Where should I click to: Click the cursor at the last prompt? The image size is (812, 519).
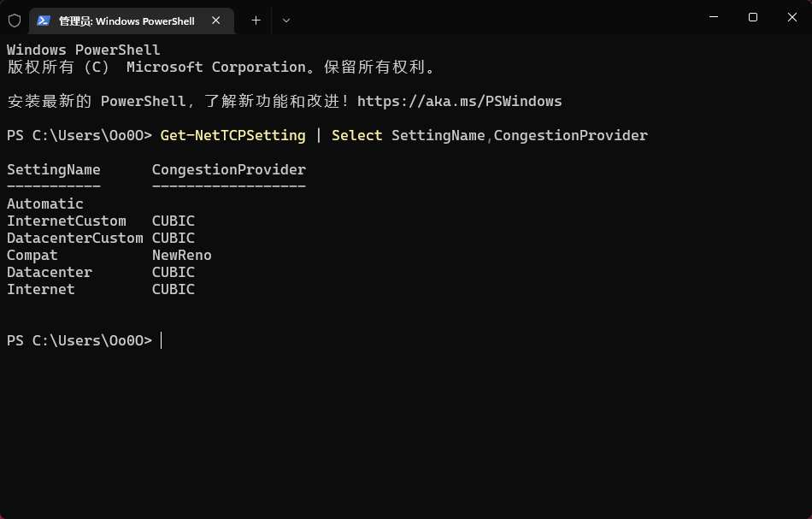[x=162, y=340]
